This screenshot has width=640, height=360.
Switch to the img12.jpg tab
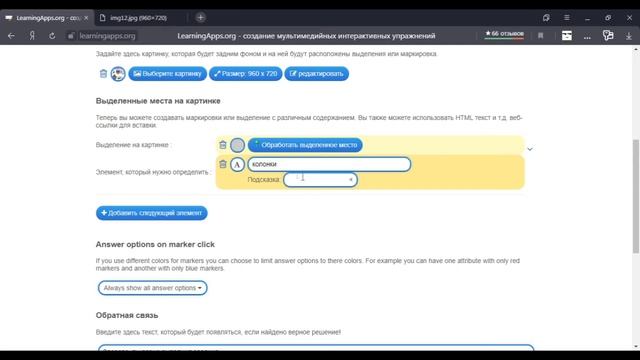[x=138, y=18]
